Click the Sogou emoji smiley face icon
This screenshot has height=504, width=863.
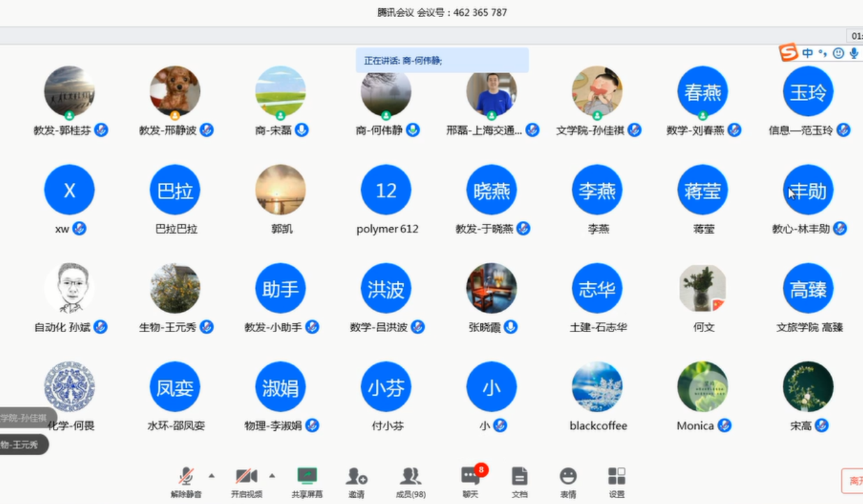click(x=838, y=53)
